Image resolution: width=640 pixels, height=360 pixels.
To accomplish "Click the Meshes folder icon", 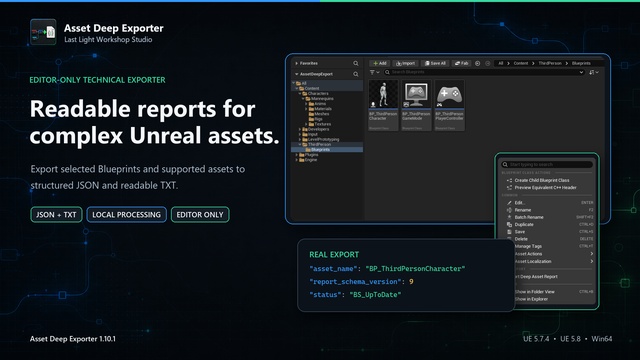I will tap(311, 114).
